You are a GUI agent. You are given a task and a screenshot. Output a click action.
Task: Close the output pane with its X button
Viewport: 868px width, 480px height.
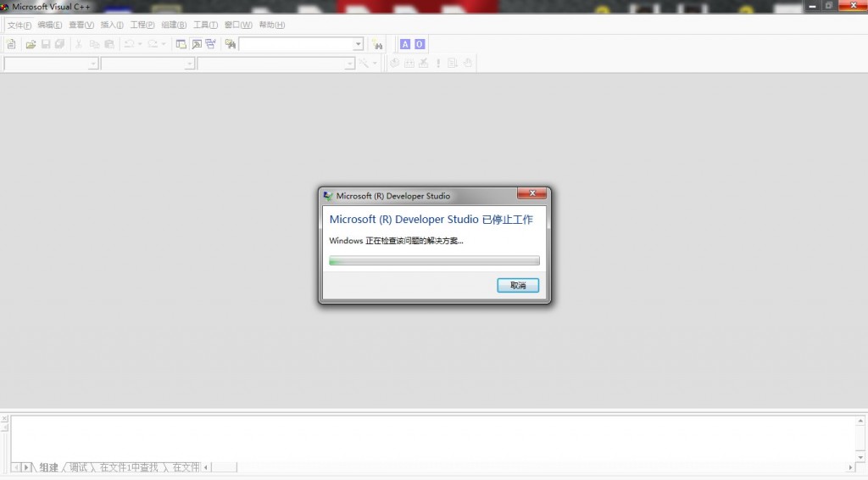(x=4, y=419)
